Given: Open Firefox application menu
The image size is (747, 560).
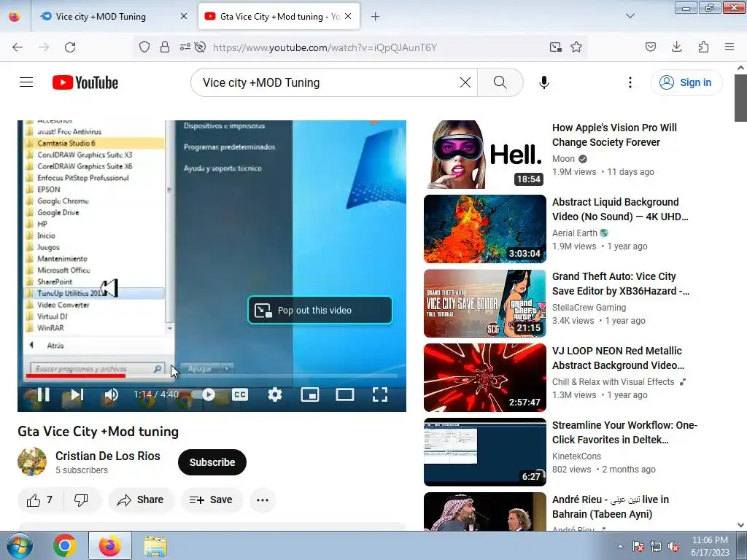Looking at the screenshot, I should click(729, 47).
